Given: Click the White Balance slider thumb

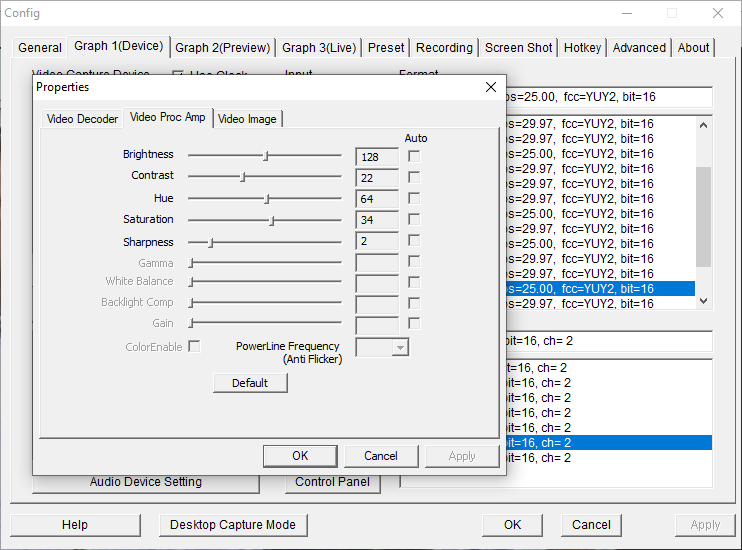Looking at the screenshot, I should point(191,282).
